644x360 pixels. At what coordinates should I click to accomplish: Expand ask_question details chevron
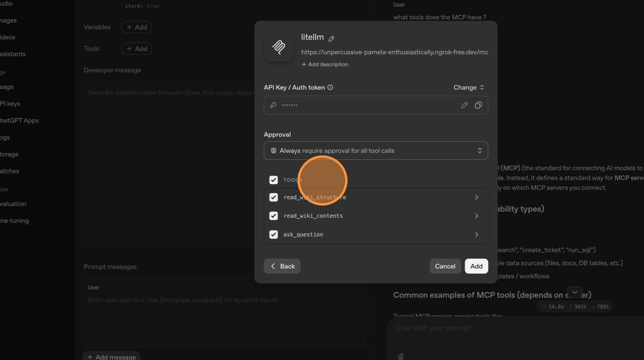477,235
